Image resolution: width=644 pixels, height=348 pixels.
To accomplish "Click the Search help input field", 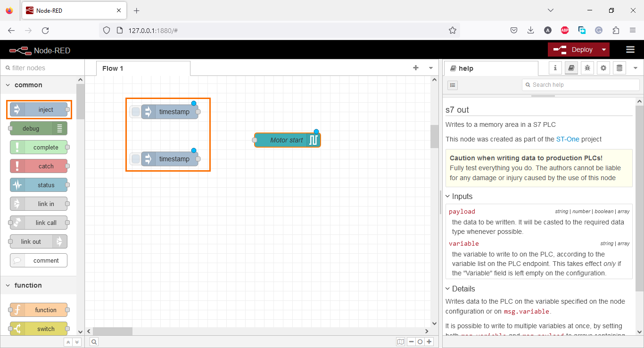I will tap(580, 85).
